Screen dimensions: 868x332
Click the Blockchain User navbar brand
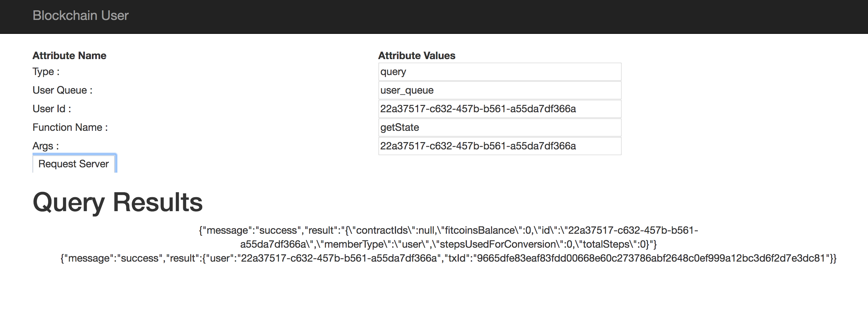click(x=81, y=16)
